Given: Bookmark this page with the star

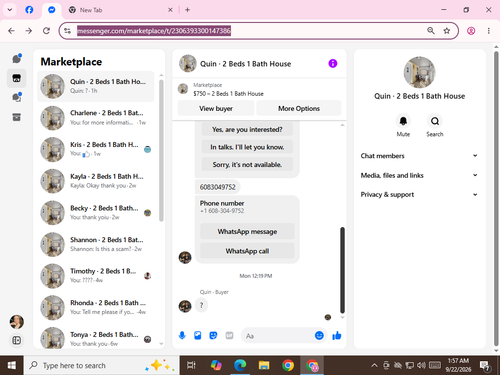Looking at the screenshot, I should coord(447,31).
